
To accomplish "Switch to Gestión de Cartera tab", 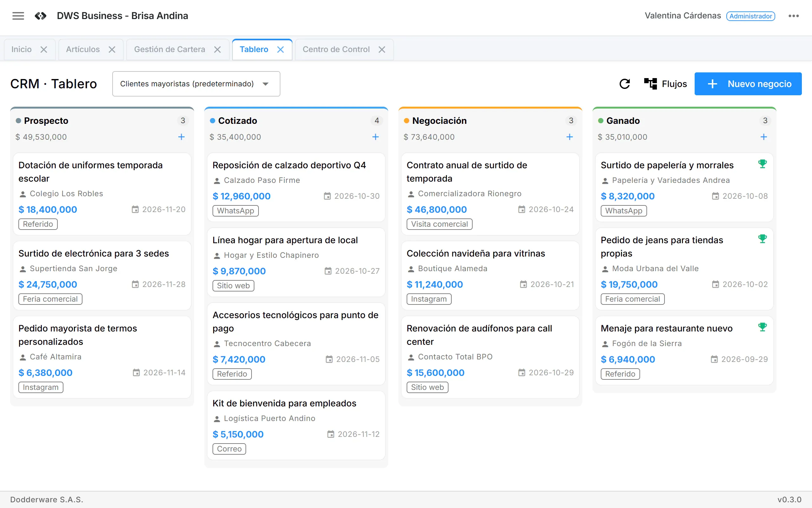I will pyautogui.click(x=169, y=50).
